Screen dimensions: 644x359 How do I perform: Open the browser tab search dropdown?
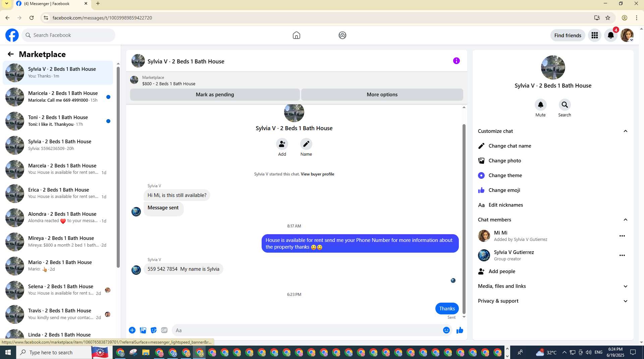click(6, 4)
